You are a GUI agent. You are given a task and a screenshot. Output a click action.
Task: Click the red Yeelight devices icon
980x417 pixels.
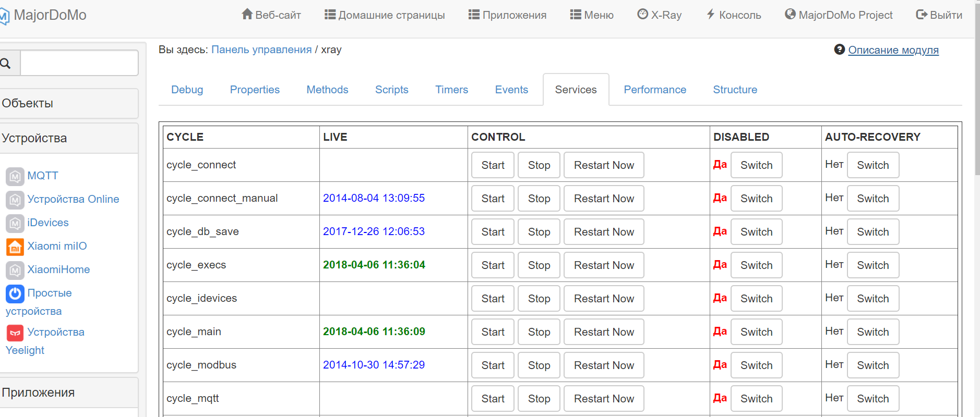pyautogui.click(x=15, y=333)
